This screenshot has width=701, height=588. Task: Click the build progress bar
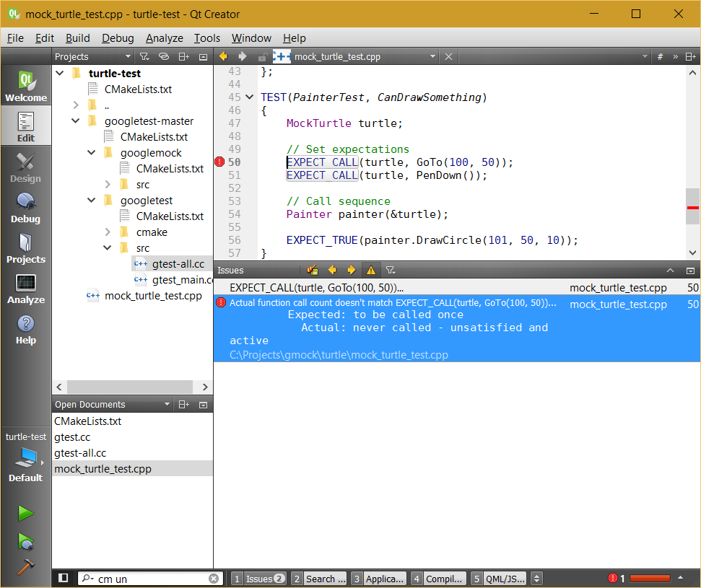pos(650,579)
